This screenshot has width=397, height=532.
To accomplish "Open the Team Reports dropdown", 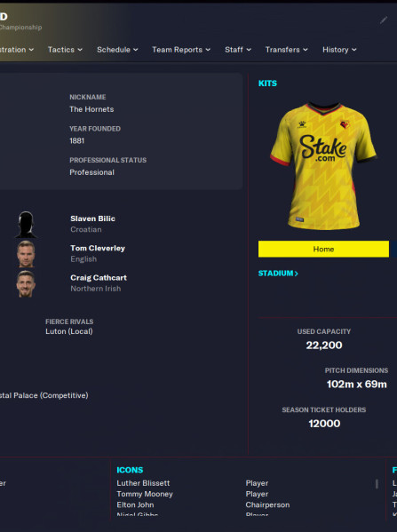I will [x=181, y=50].
